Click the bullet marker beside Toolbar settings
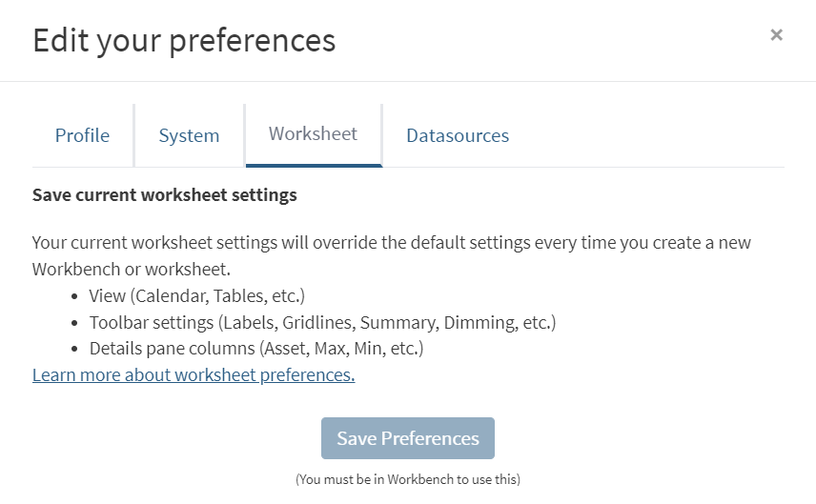This screenshot has height=504, width=816. [x=75, y=323]
